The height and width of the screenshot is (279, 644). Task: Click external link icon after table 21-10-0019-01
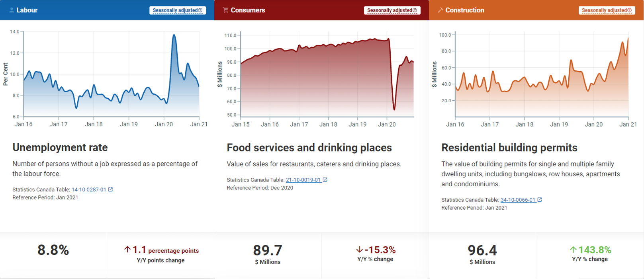[x=325, y=180]
